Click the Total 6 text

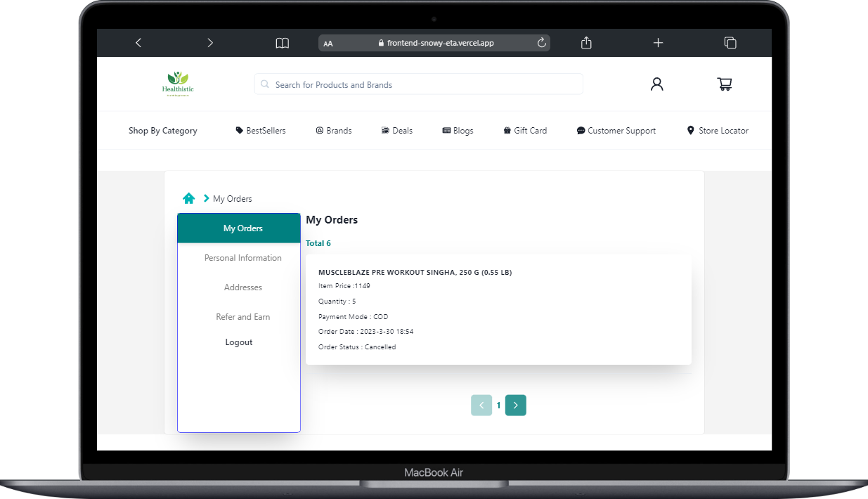click(x=318, y=243)
